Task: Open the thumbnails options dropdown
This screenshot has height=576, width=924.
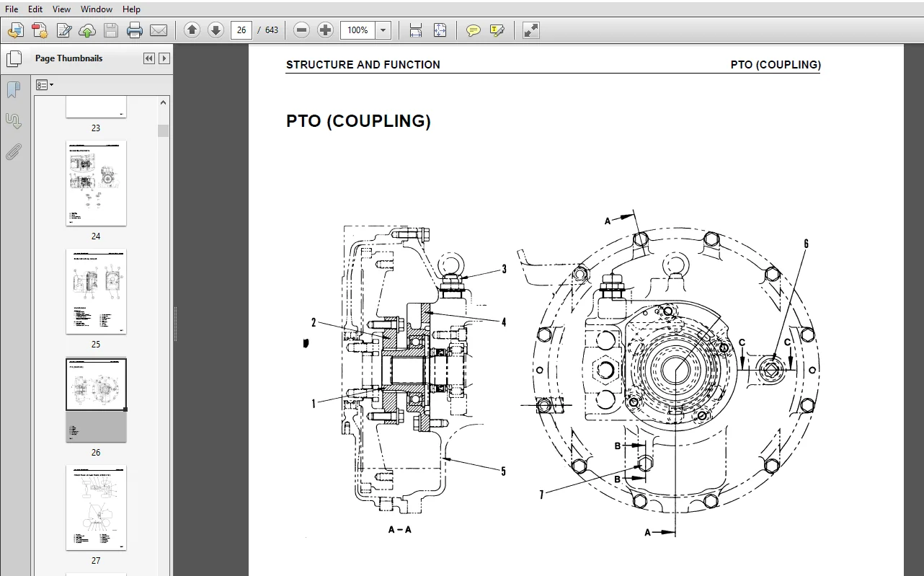Action: point(45,85)
